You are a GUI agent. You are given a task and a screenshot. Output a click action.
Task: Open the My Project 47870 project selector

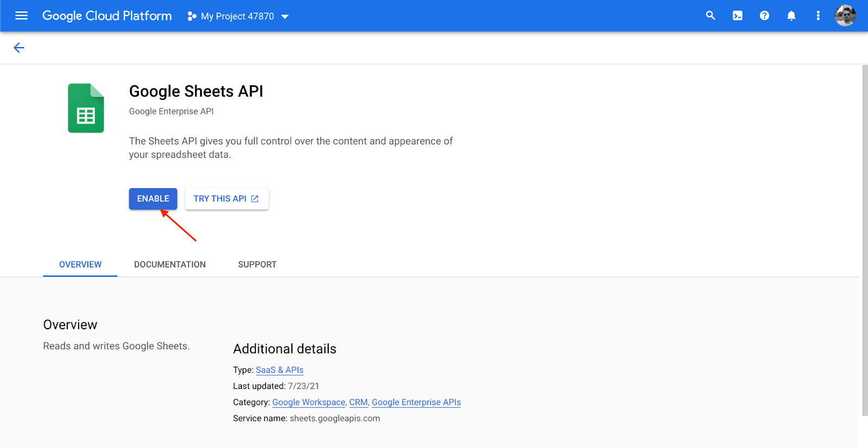click(x=238, y=16)
